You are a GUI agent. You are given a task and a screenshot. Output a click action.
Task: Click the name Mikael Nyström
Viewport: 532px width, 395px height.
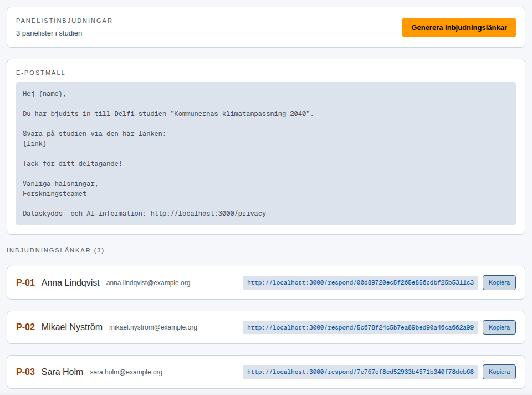click(x=72, y=327)
